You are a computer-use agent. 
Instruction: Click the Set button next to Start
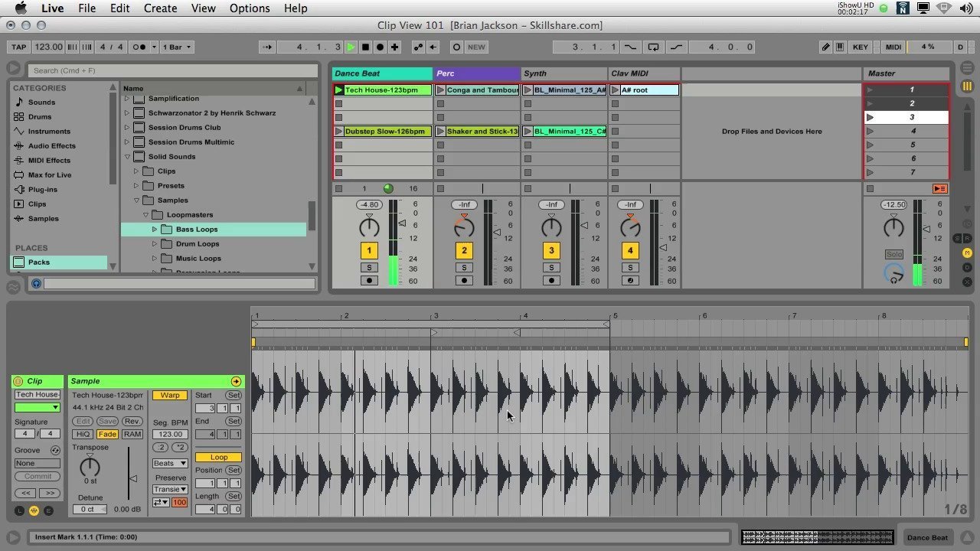click(x=234, y=396)
